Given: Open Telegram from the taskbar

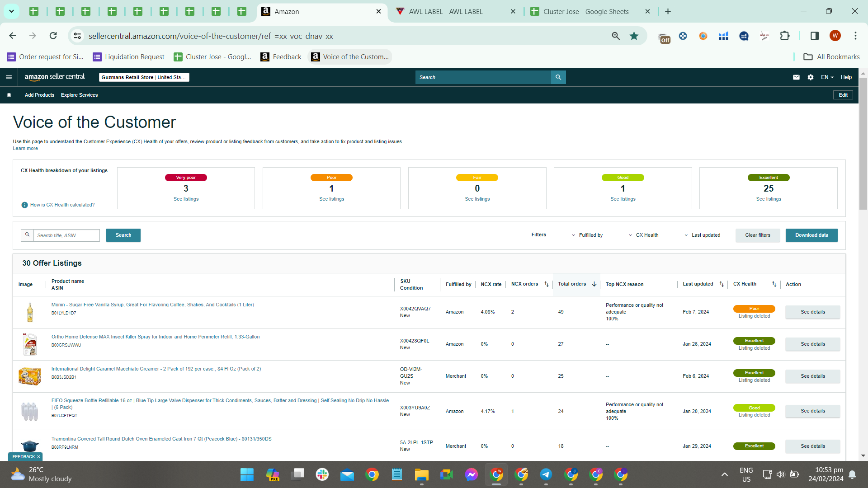Looking at the screenshot, I should coord(546,474).
